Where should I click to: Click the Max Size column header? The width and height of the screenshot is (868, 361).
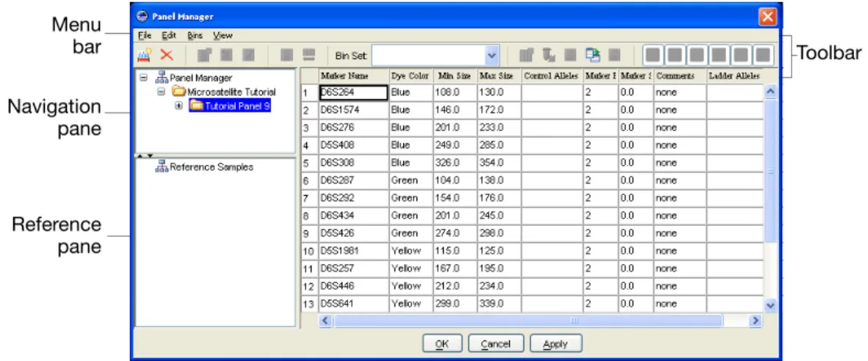pos(499,76)
